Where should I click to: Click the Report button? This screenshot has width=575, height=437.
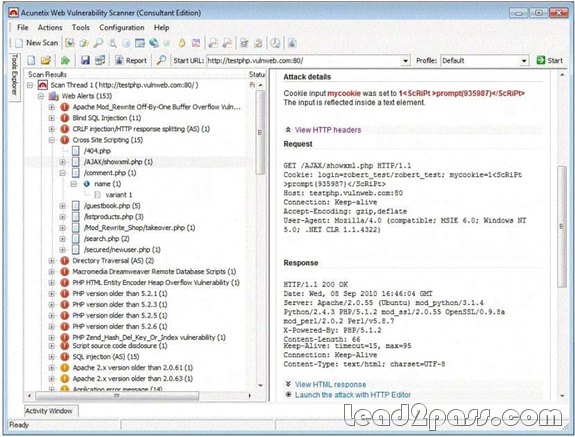coord(131,60)
